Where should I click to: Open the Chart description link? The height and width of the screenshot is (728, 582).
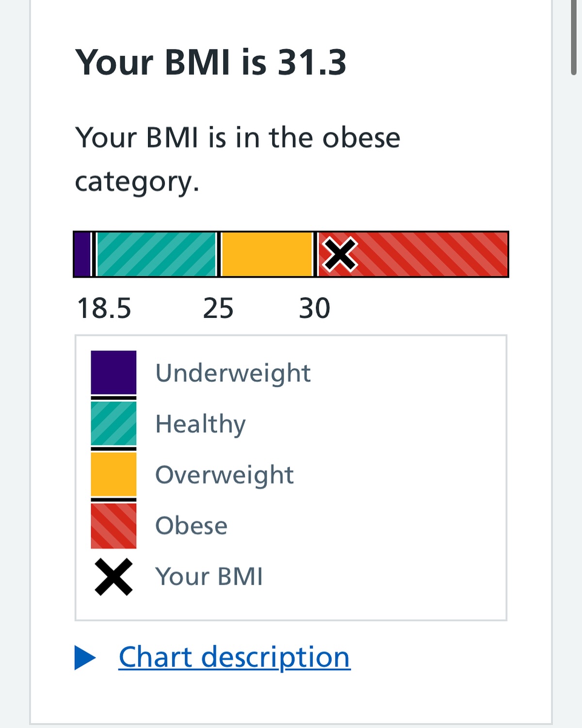point(234,658)
